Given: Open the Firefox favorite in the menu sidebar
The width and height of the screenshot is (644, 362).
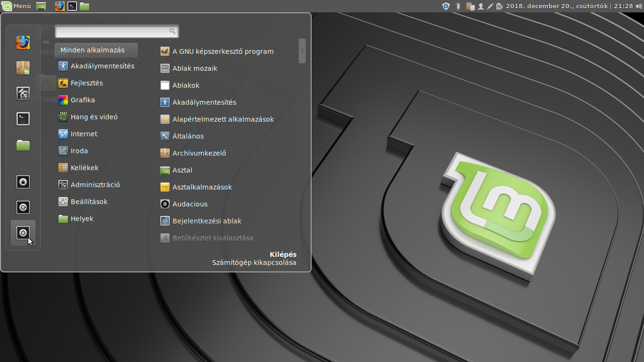Looking at the screenshot, I should (23, 42).
